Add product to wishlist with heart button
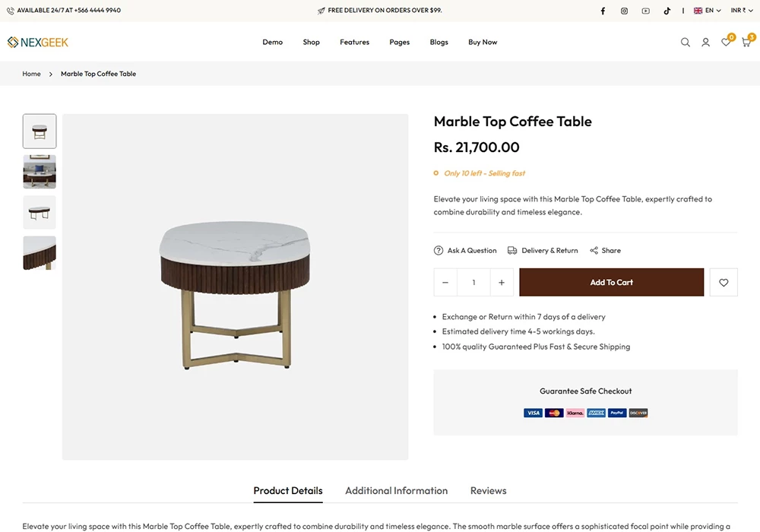Image resolution: width=760 pixels, height=532 pixels. 724,283
